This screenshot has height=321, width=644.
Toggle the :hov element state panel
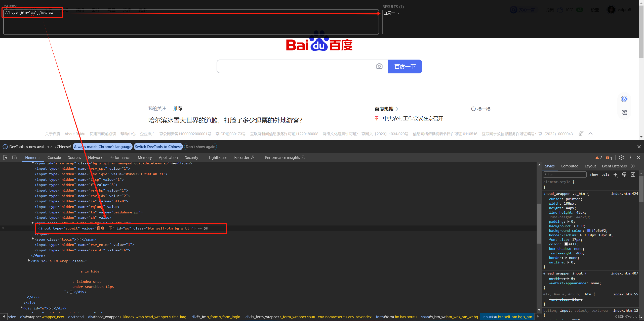coord(594,175)
